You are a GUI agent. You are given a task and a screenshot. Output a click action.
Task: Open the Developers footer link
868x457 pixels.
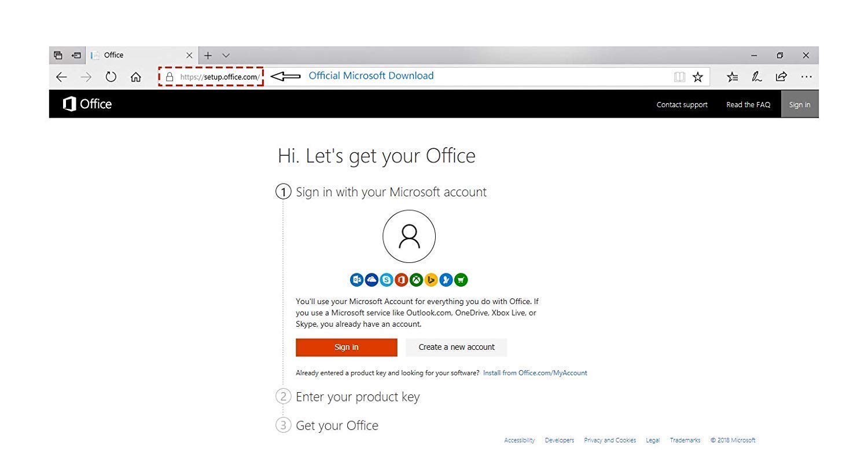coord(560,440)
